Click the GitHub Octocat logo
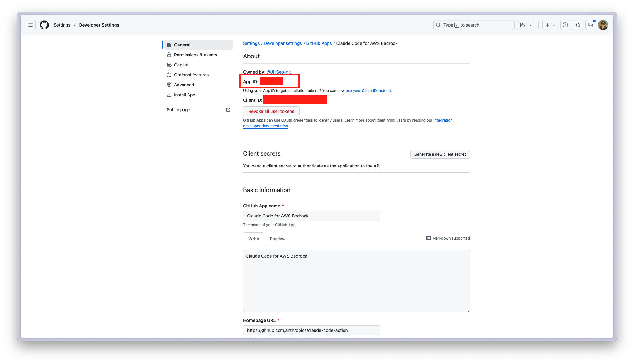 pos(44,25)
